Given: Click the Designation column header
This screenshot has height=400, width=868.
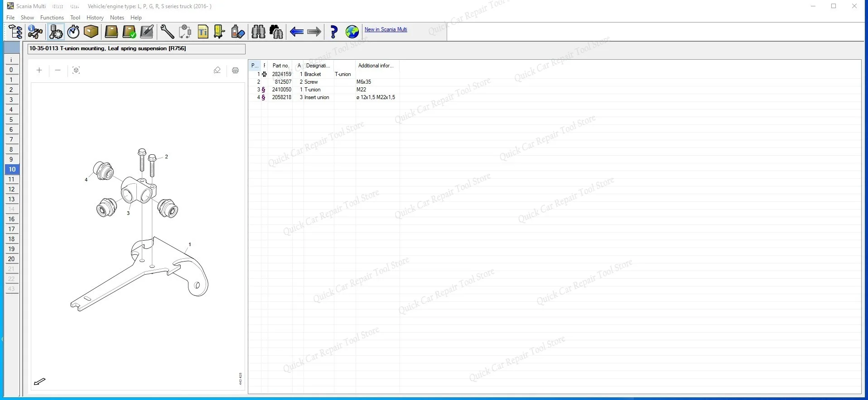Looking at the screenshot, I should [x=318, y=66].
